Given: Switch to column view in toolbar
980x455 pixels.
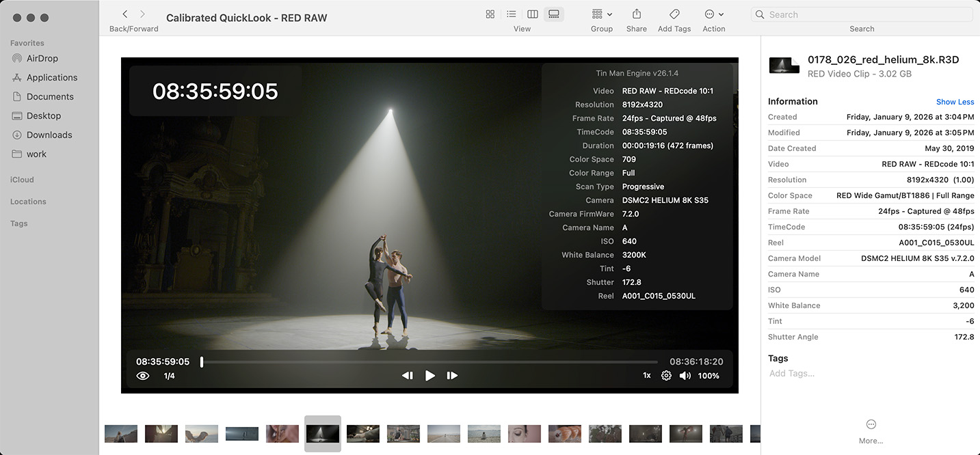Looking at the screenshot, I should pyautogui.click(x=533, y=14).
